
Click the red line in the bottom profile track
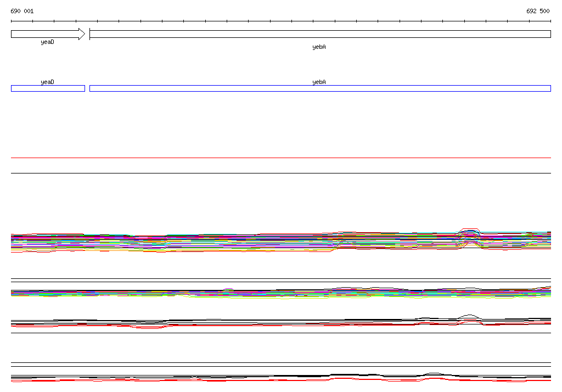coord(274,380)
